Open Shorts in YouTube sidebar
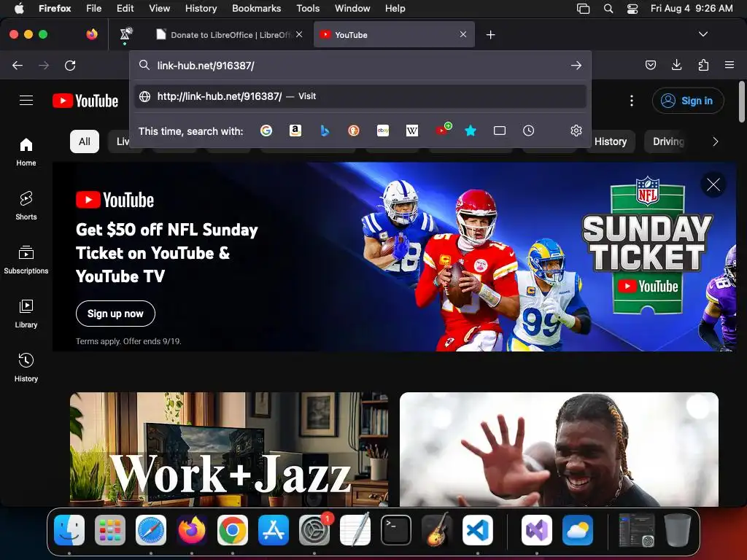Screen dimensions: 747x560 pos(26,206)
